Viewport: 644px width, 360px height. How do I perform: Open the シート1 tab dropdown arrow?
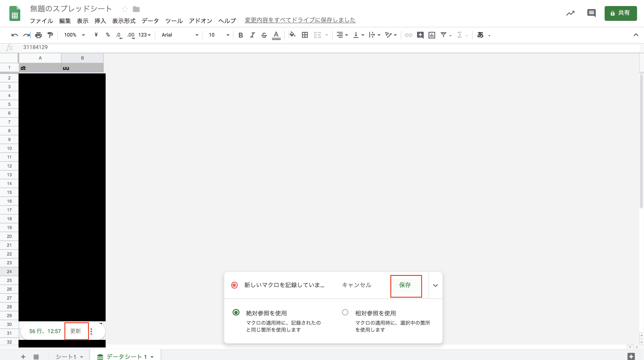(x=82, y=357)
